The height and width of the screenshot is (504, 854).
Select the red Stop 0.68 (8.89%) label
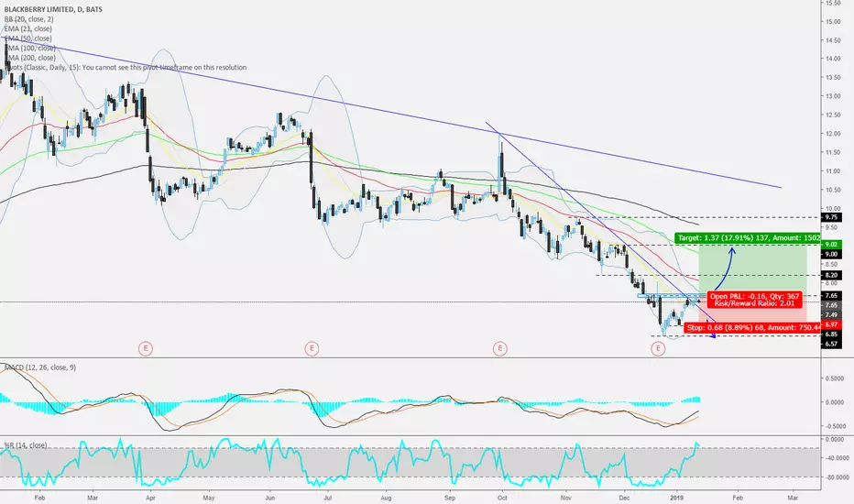tap(752, 327)
